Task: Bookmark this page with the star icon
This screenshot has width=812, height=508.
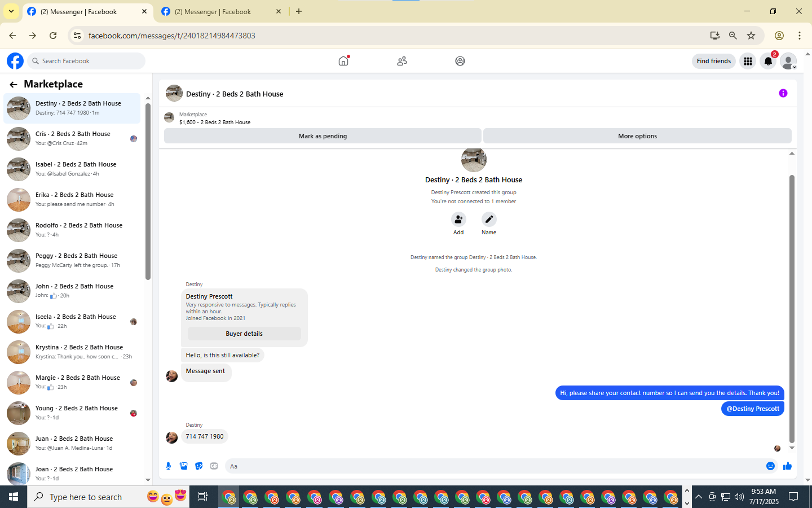Action: point(751,36)
